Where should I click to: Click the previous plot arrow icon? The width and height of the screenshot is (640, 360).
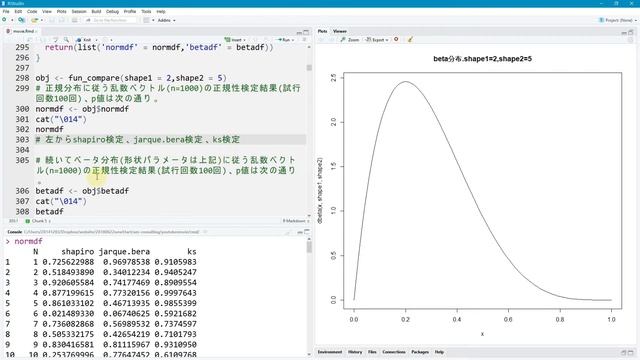pos(321,40)
